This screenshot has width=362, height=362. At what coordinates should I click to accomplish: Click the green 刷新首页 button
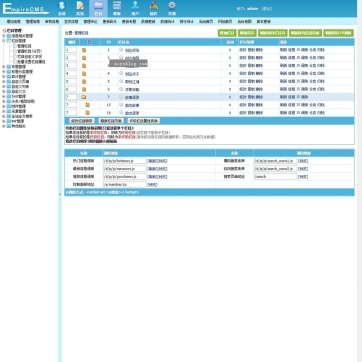pos(247,33)
